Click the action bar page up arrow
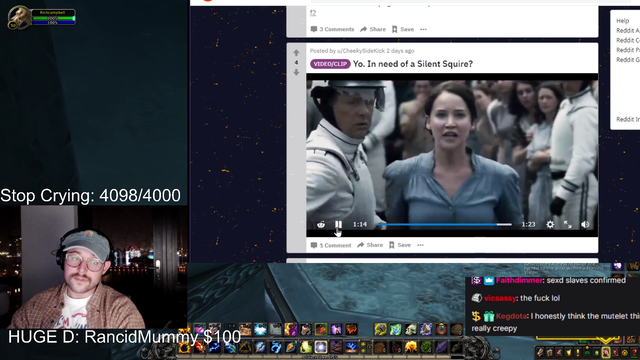The height and width of the screenshot is (360, 640). tap(363, 344)
